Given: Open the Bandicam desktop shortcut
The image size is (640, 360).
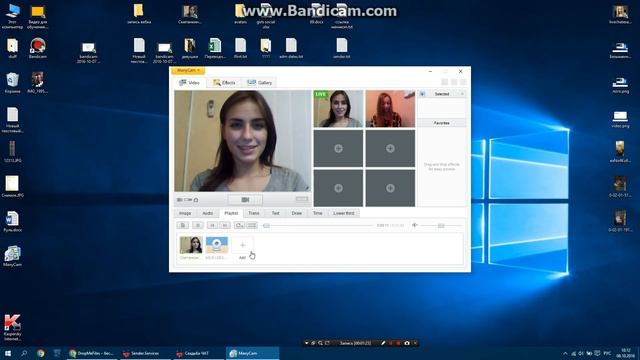Looking at the screenshot, I should 38,49.
